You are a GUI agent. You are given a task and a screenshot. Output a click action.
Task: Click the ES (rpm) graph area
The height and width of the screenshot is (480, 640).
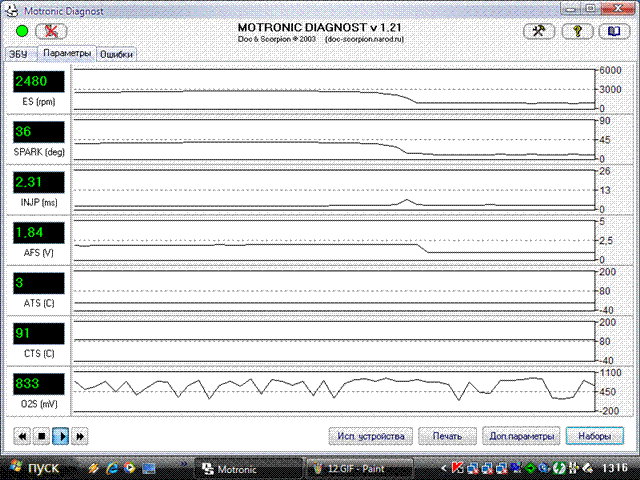click(334, 89)
